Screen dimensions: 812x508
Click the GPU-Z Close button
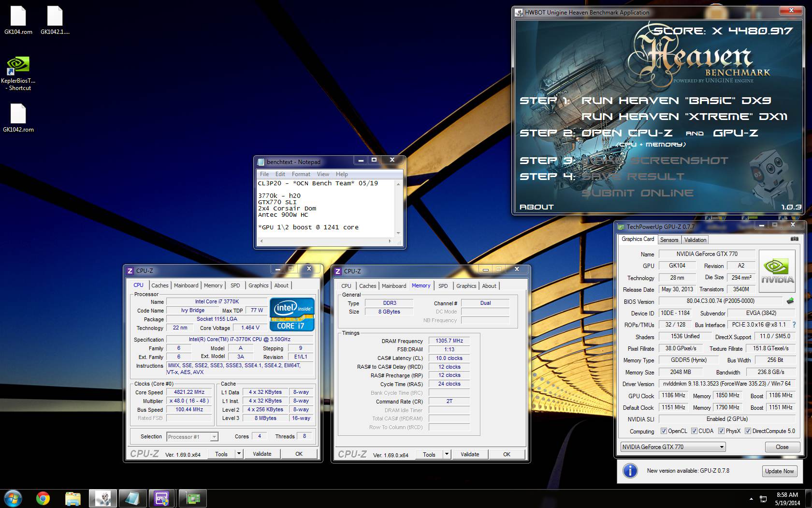[782, 447]
